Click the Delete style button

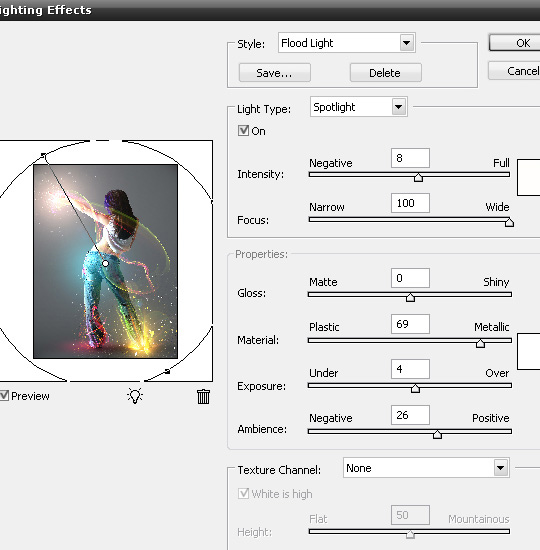pyautogui.click(x=385, y=73)
